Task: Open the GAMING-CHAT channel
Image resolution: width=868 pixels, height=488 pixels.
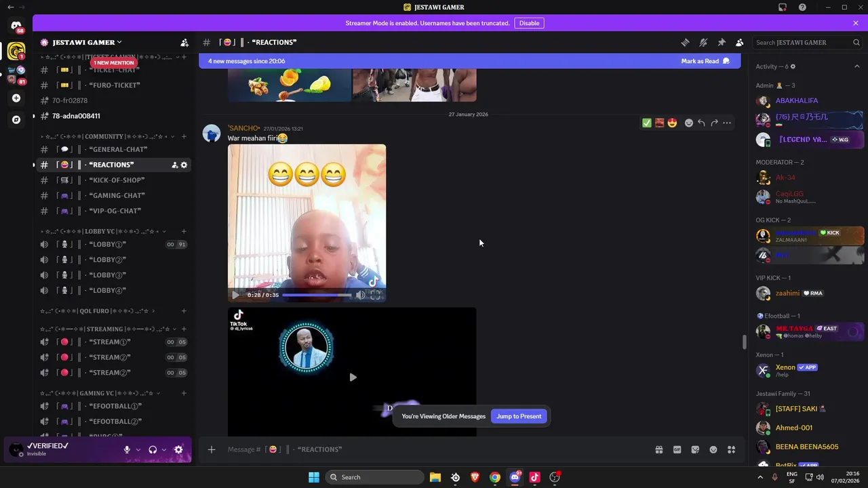Action: point(113,196)
